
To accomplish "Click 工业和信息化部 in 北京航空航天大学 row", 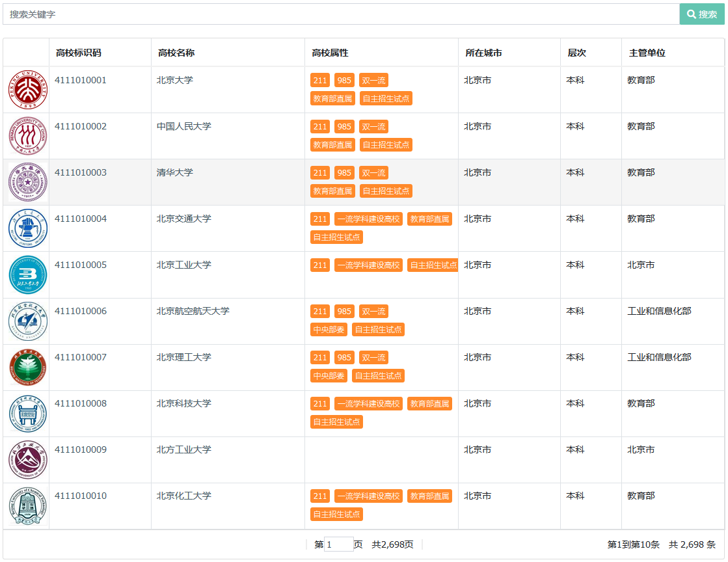I will (659, 311).
